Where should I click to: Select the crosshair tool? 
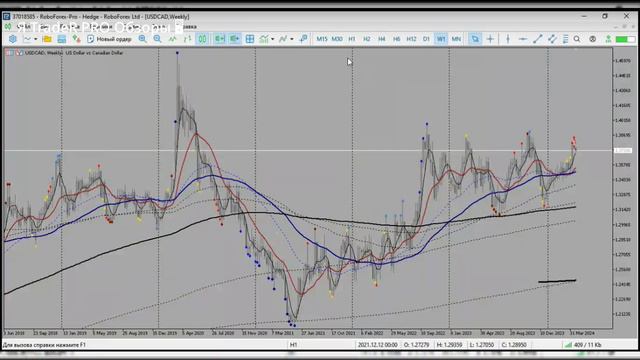(x=490, y=39)
